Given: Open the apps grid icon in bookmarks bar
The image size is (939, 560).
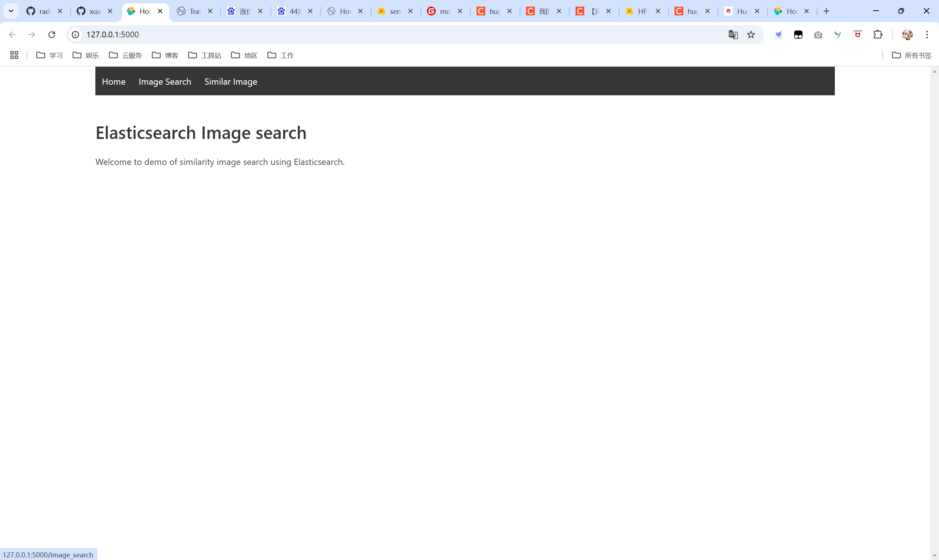Looking at the screenshot, I should (x=14, y=55).
